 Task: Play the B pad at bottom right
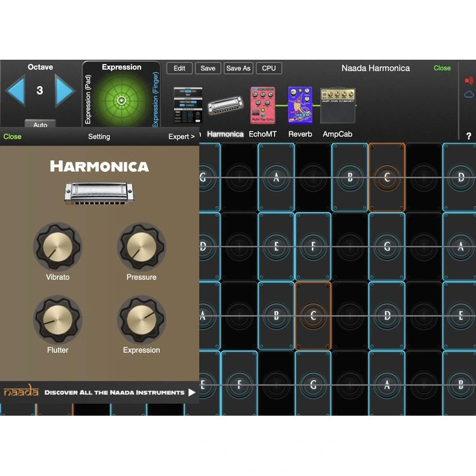click(459, 384)
